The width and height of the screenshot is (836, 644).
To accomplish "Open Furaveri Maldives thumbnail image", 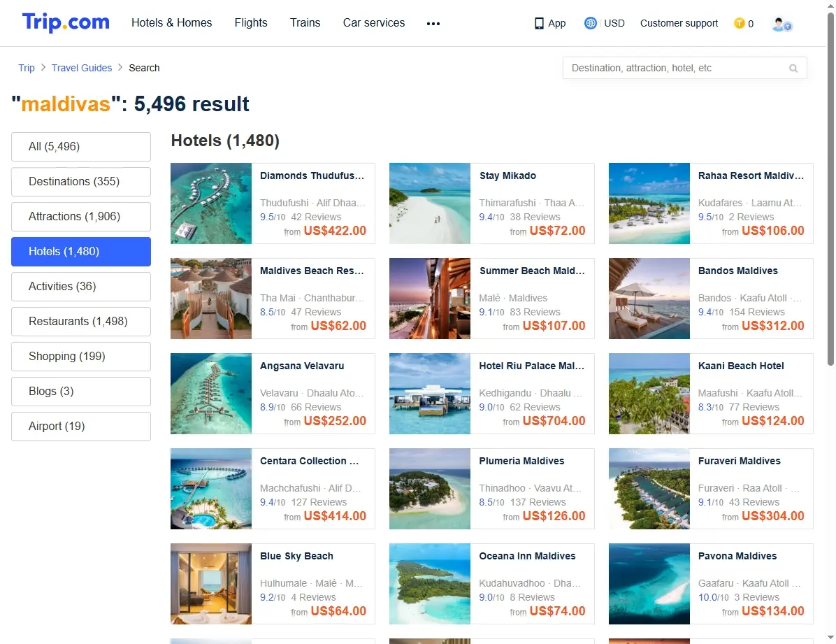I will coord(649,488).
